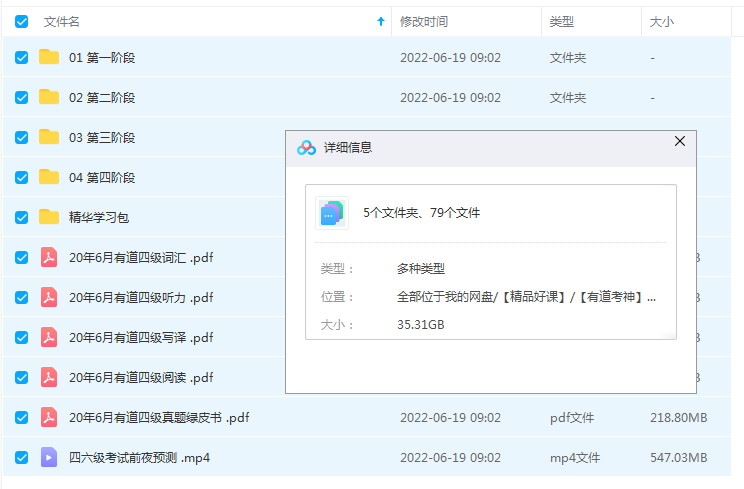Sort by 大小 column header
Viewport: 744px width, 489px height.
(661, 21)
